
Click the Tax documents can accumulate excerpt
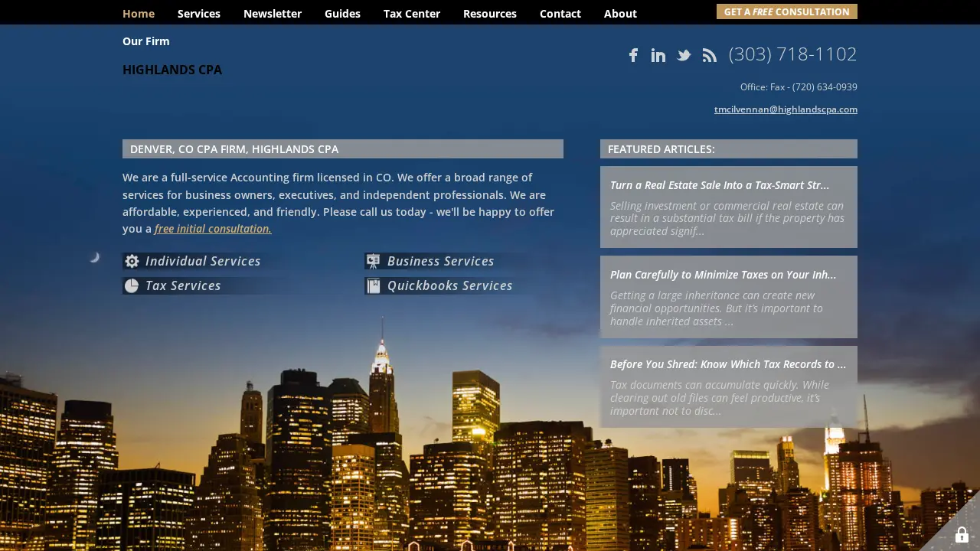(720, 398)
